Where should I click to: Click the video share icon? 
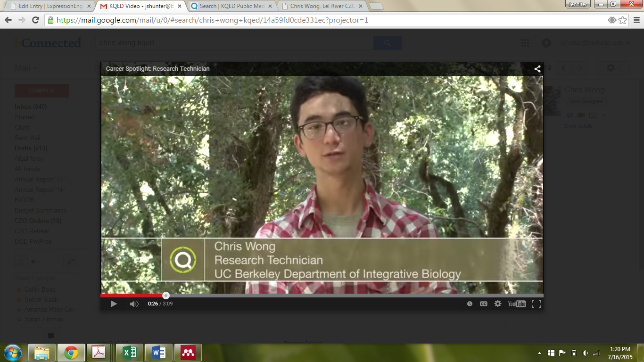click(537, 69)
